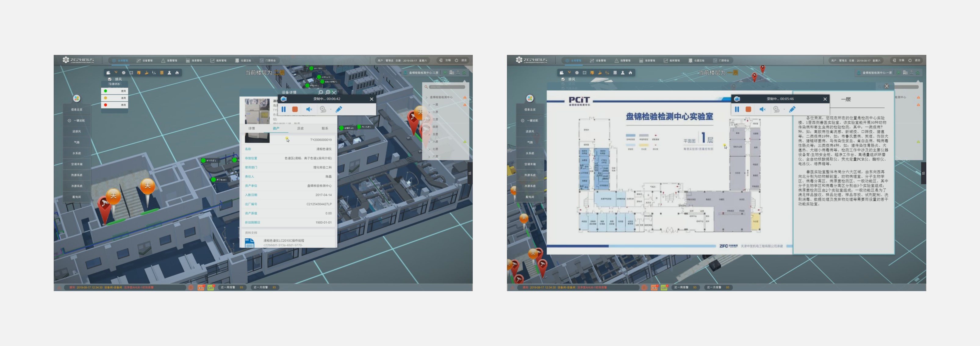This screenshot has height=346, width=980.
Task: Open 信息总览 in left screenshot sidebar
Action: click(77, 110)
